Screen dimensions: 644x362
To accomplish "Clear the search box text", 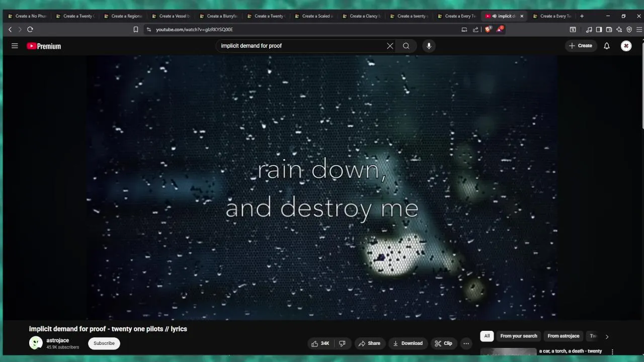I will pyautogui.click(x=390, y=46).
